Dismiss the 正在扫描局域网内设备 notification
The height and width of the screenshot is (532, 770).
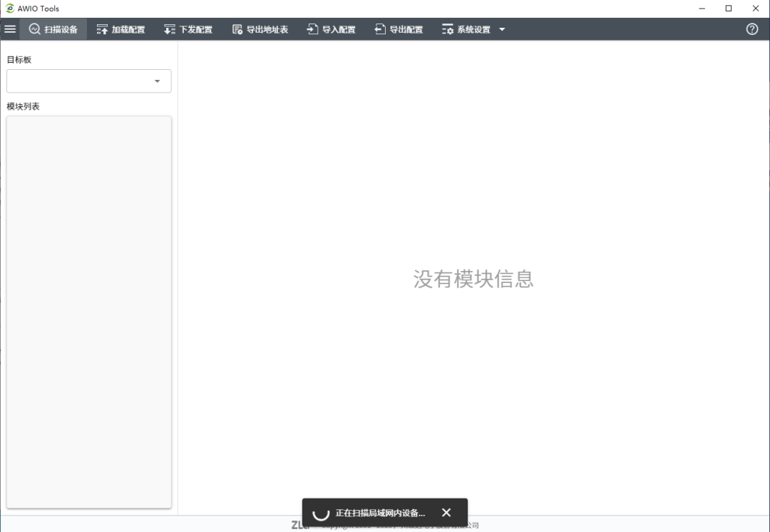coord(446,512)
